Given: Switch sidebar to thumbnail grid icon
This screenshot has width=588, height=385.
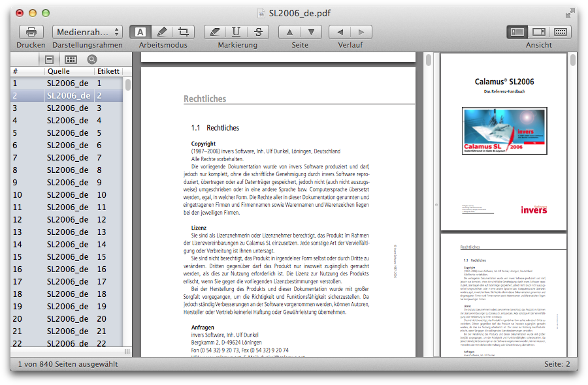Looking at the screenshot, I should point(71,59).
